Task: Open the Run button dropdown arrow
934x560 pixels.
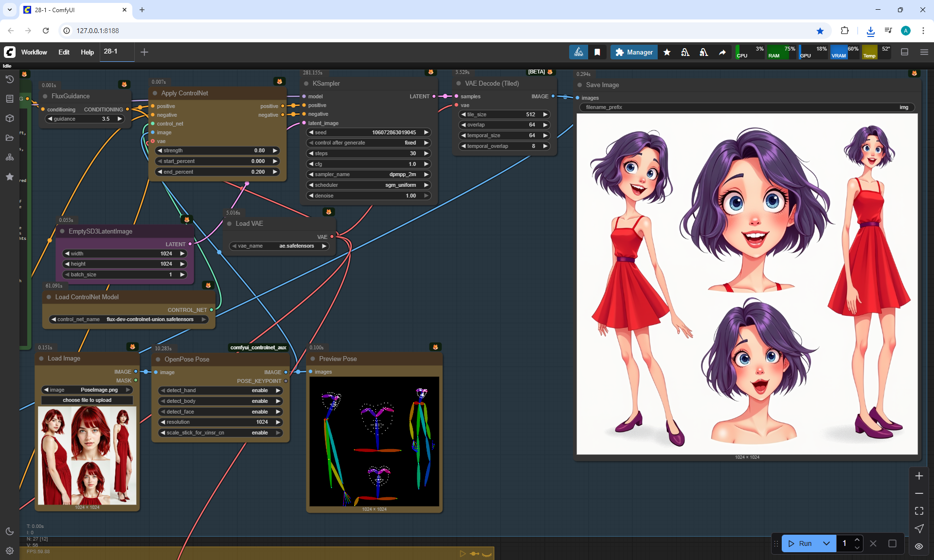Action: point(826,543)
